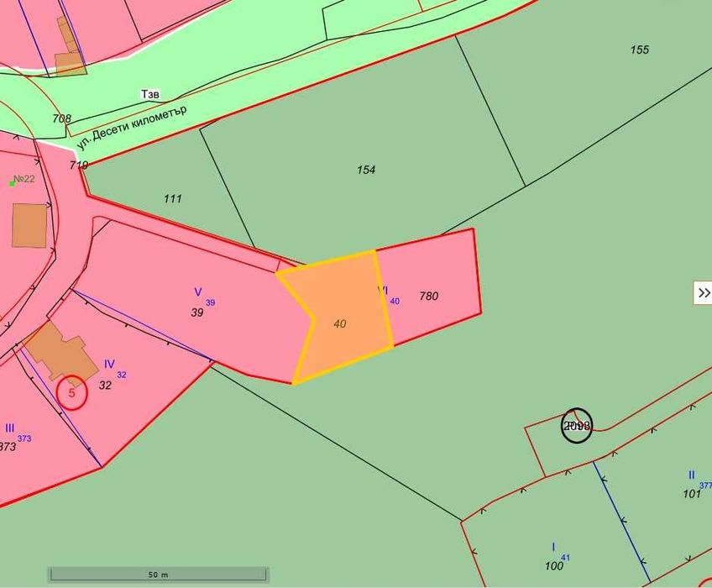Select plot III label
Screen dimensions: 712x588
point(9,428)
